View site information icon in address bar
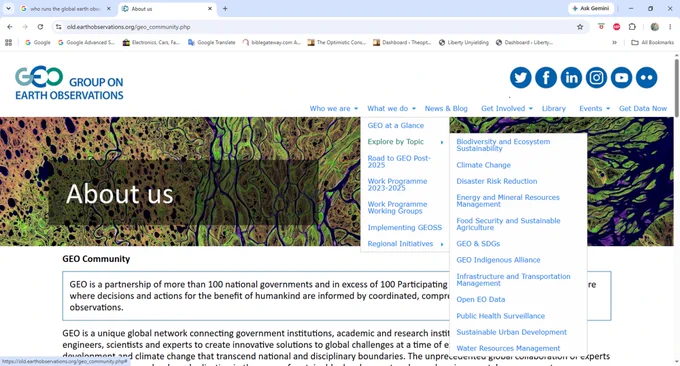 tap(59, 27)
